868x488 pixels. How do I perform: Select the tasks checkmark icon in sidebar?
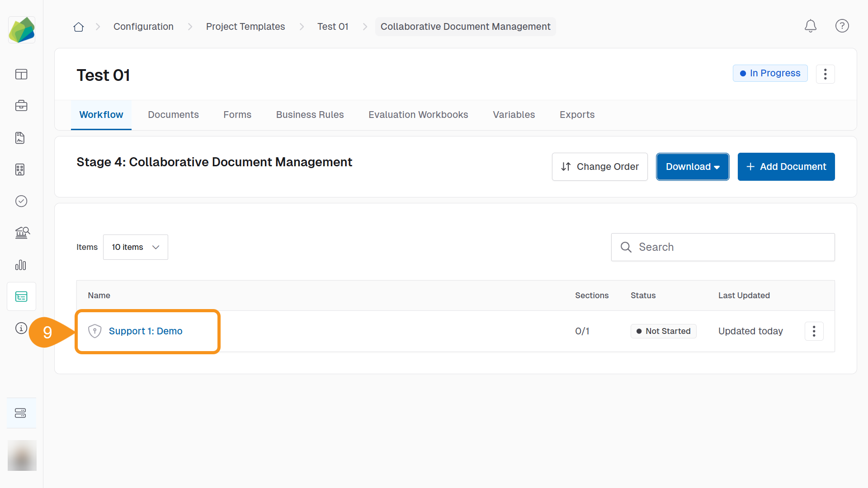tap(21, 202)
